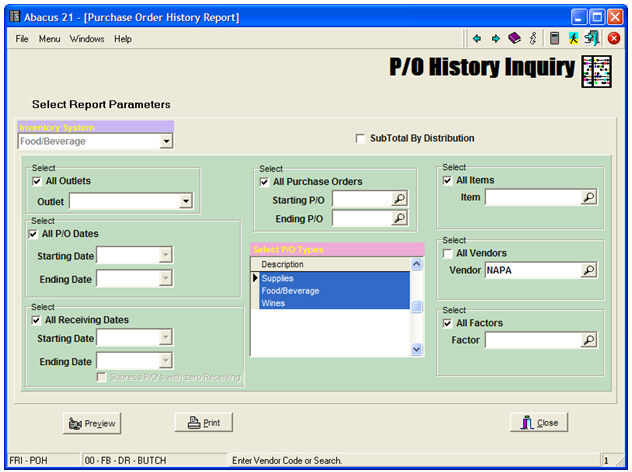
Task: Check the All Vendors checkbox
Action: [448, 253]
